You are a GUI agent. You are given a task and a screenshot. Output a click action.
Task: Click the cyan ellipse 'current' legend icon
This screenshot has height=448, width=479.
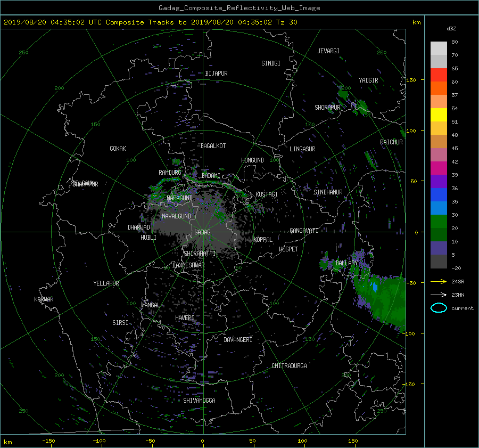(439, 308)
